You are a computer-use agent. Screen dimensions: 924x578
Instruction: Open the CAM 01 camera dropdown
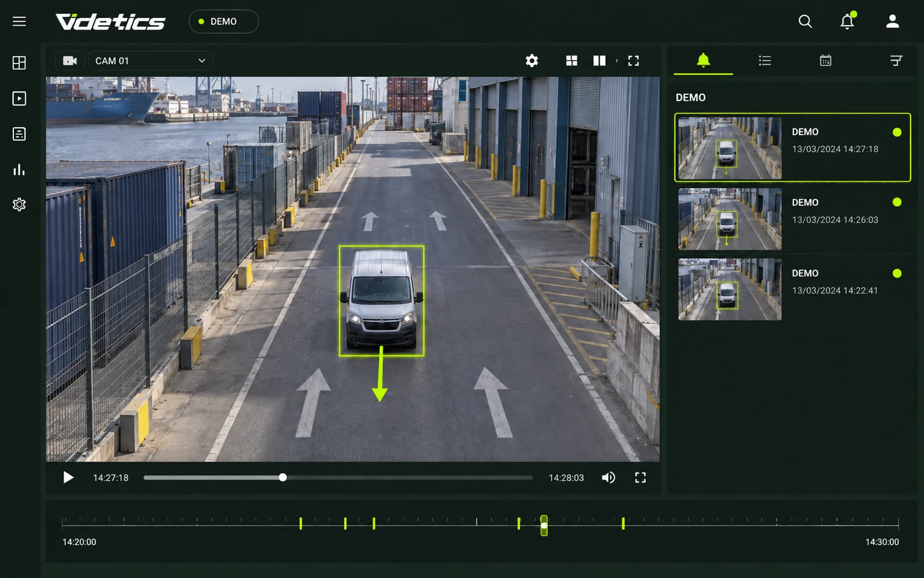pyautogui.click(x=151, y=61)
